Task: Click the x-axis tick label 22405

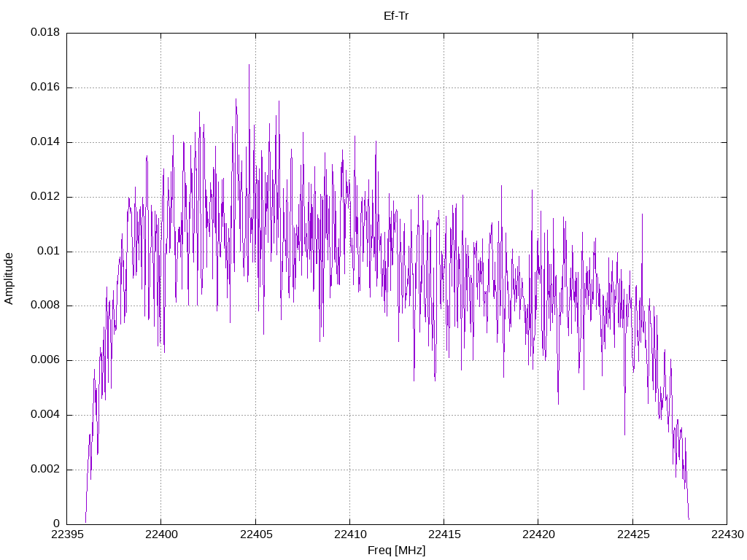Action: point(255,534)
